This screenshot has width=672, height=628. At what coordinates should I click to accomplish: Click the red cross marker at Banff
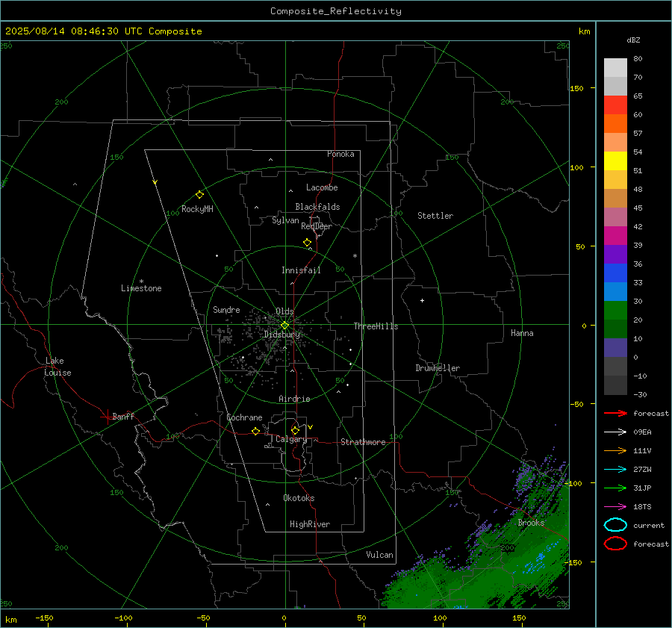(107, 417)
